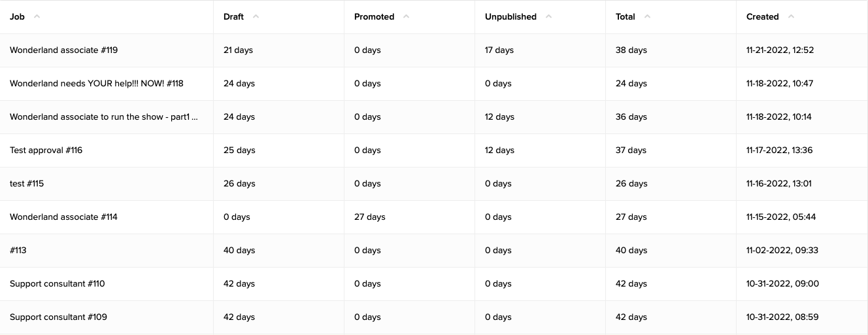
Task: Open Wonderland needs YOUR help #118 row
Action: pyautogui.click(x=96, y=84)
